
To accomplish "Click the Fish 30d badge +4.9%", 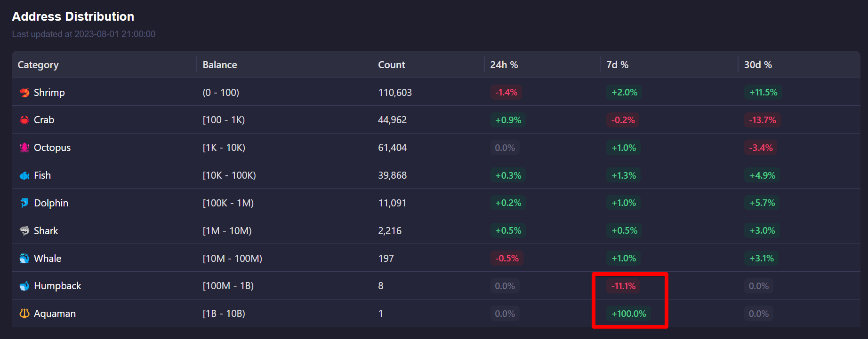I will [762, 175].
